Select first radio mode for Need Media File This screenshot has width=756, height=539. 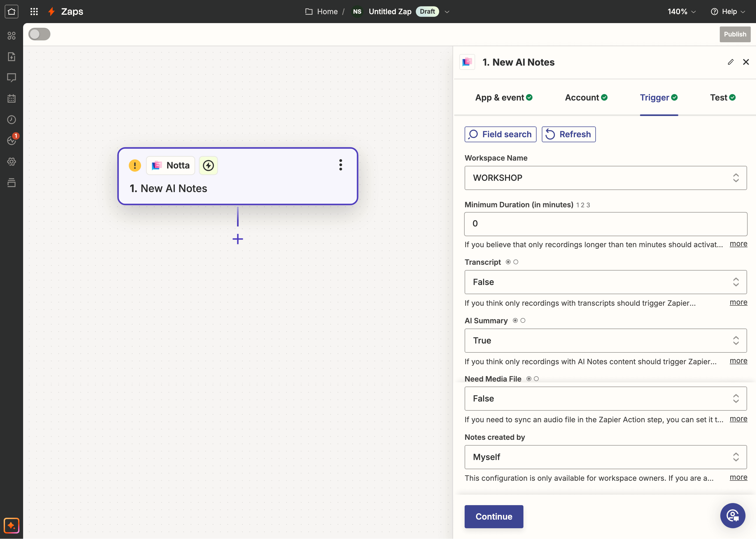529,379
